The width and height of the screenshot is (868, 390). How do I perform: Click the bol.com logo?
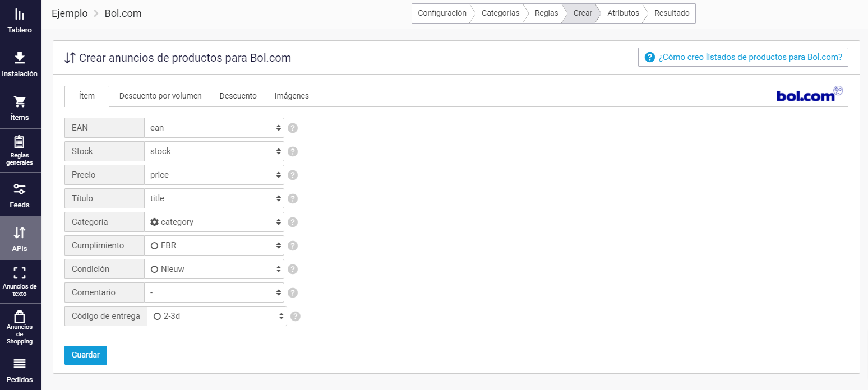tap(810, 94)
